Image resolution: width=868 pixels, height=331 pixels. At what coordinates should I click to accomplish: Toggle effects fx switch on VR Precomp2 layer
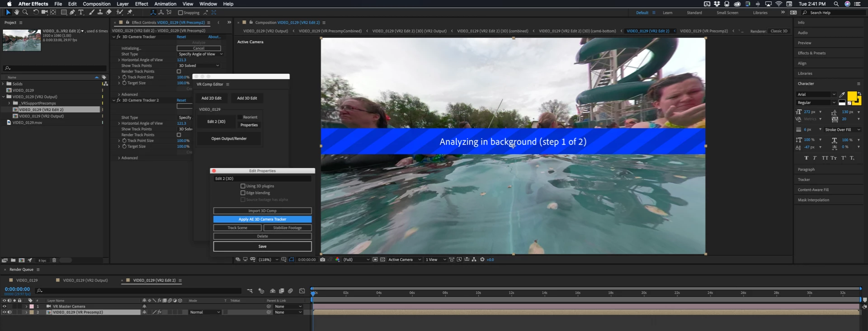[160, 312]
